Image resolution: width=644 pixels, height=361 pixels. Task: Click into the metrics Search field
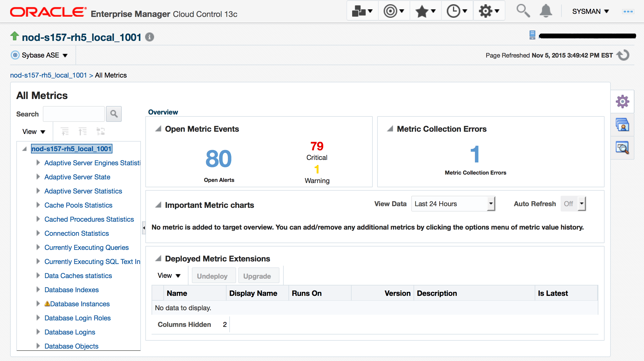pyautogui.click(x=74, y=114)
